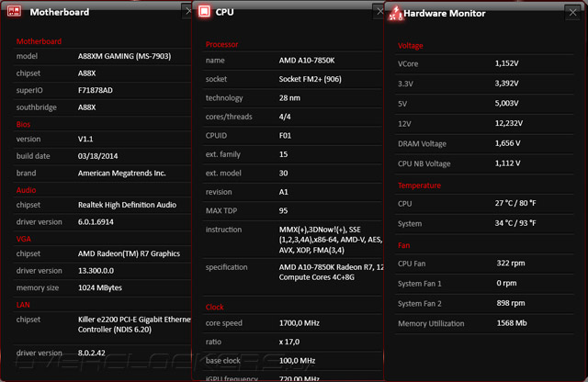
Task: Click the VGA section heading
Action: [23, 239]
